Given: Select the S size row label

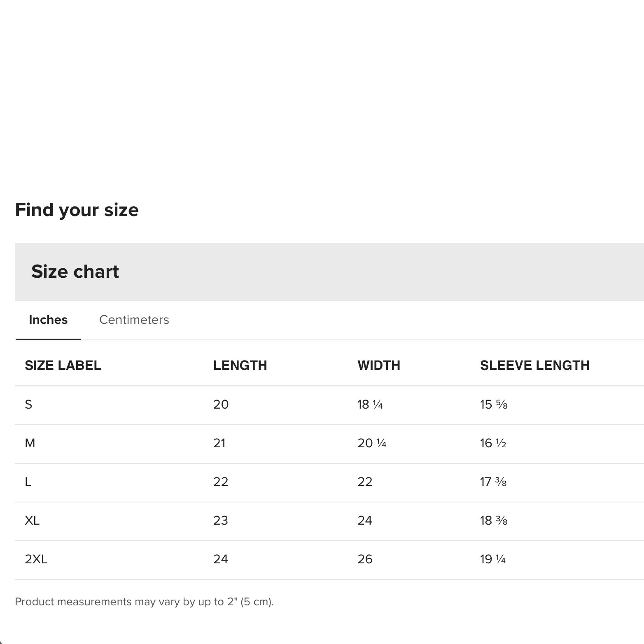Looking at the screenshot, I should [28, 405].
